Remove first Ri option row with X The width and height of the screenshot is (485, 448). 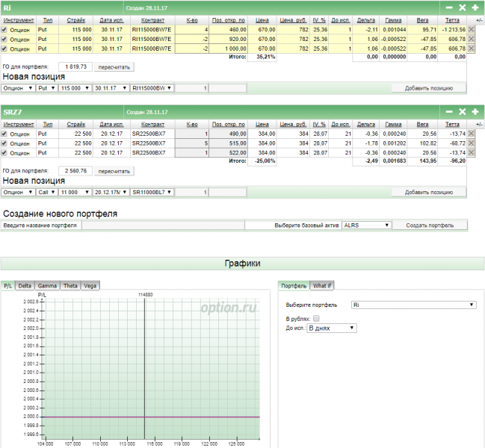(472, 29)
